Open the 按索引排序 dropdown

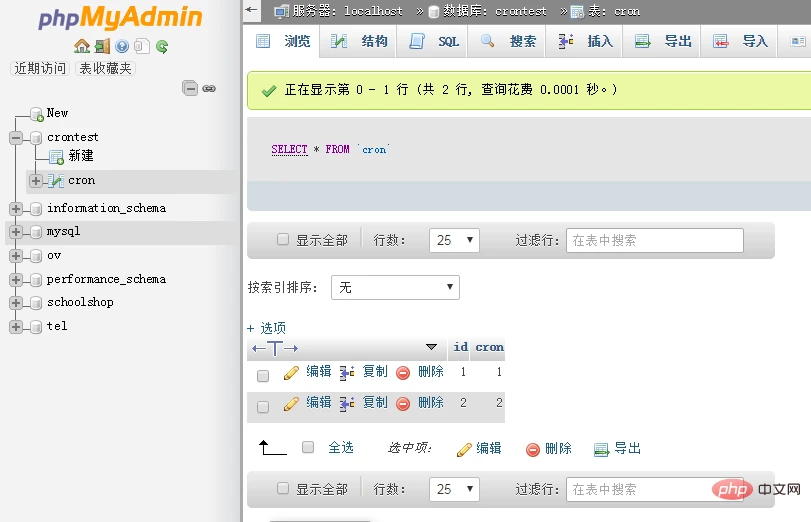pos(394,287)
